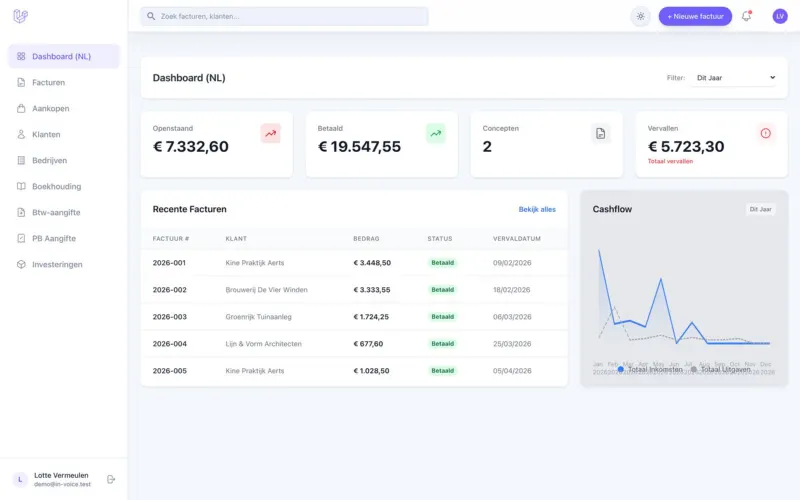Click the red trend icon on Openstaand card
The width and height of the screenshot is (800, 500).
270,133
